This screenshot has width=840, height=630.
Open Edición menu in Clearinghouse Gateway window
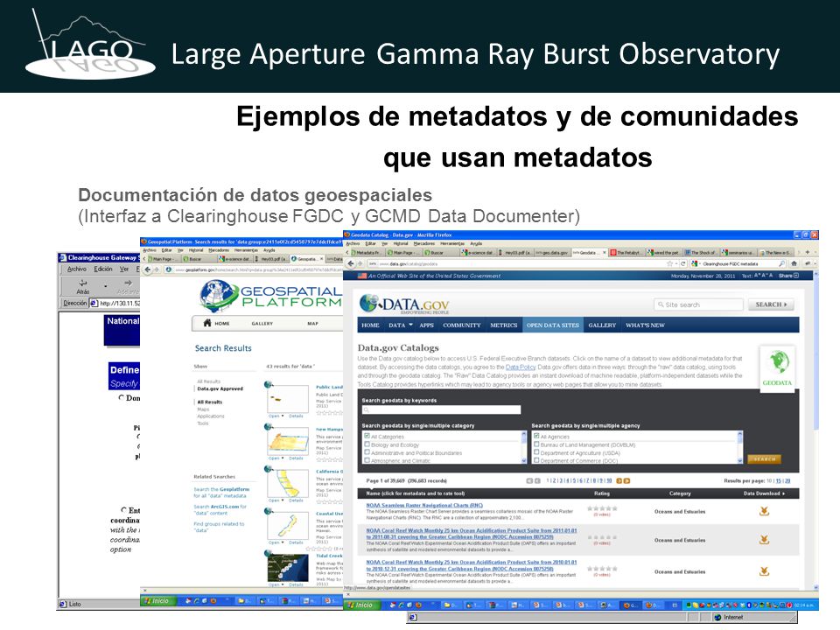[x=103, y=269]
